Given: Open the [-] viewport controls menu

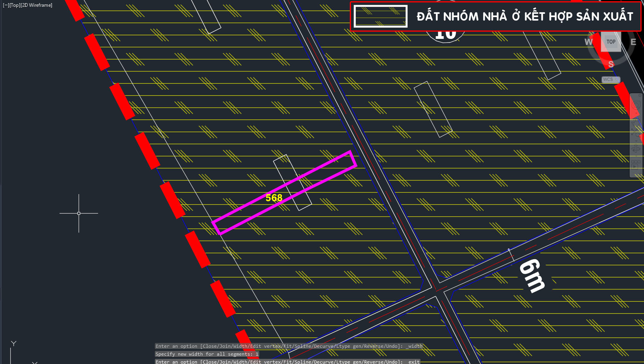Looking at the screenshot, I should (x=6, y=5).
